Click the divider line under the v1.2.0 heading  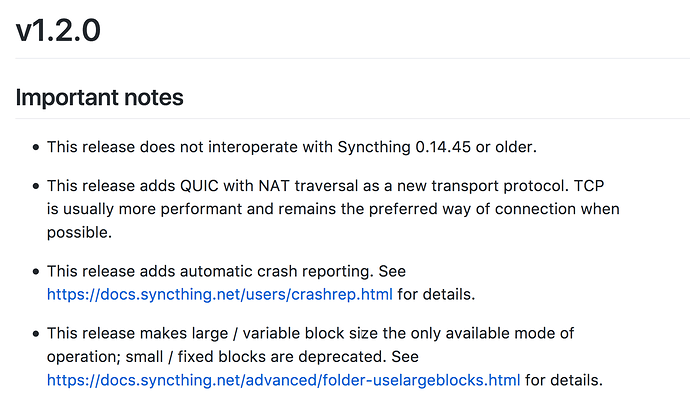[x=352, y=58]
